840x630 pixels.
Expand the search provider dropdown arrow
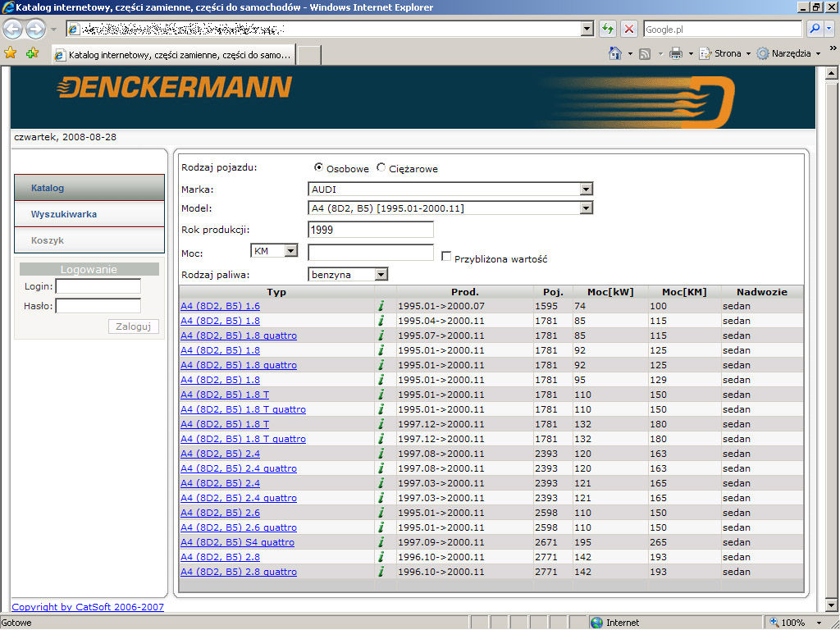tap(829, 29)
